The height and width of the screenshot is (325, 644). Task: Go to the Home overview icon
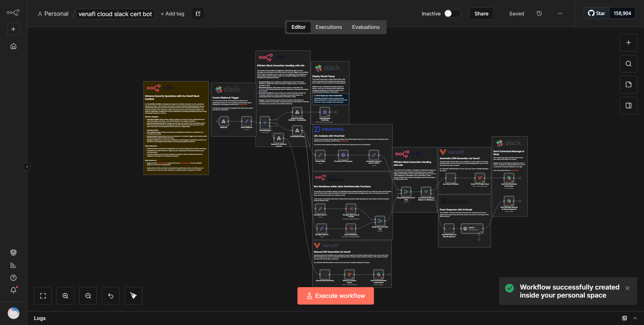pyautogui.click(x=13, y=46)
